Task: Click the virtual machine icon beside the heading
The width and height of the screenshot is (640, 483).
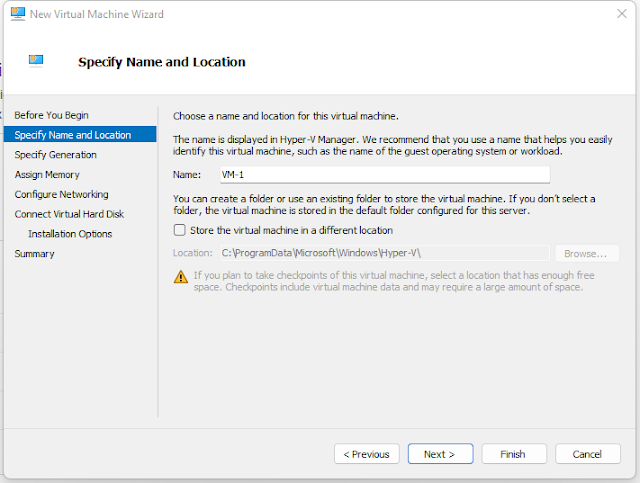Action: (36, 61)
